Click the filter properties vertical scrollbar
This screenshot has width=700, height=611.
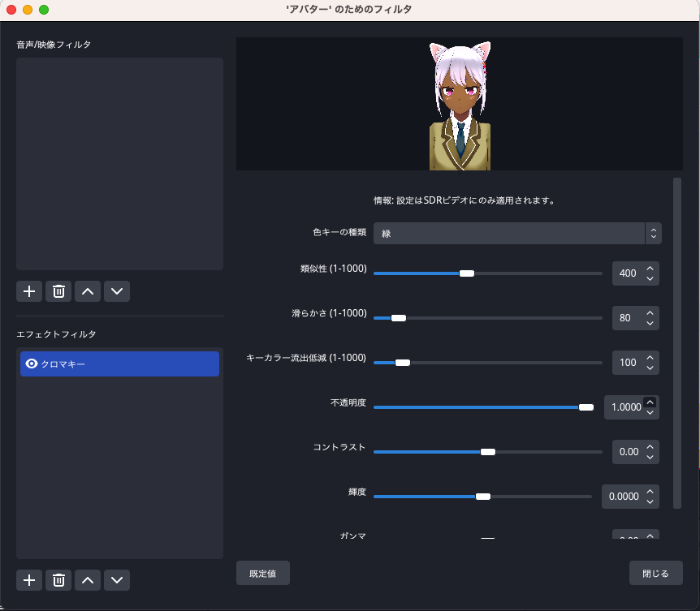(x=677, y=343)
